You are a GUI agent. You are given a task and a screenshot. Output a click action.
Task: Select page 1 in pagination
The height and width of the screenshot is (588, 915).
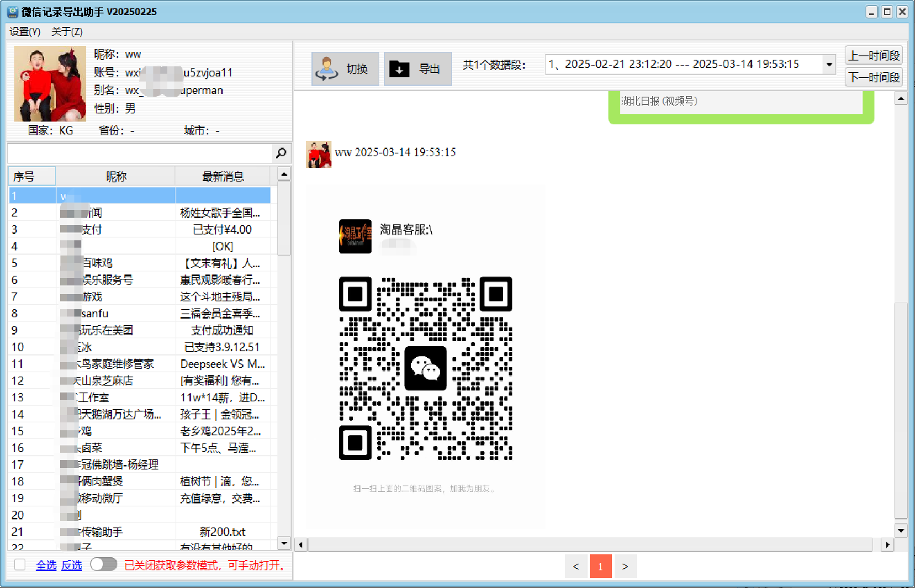tap(601, 566)
